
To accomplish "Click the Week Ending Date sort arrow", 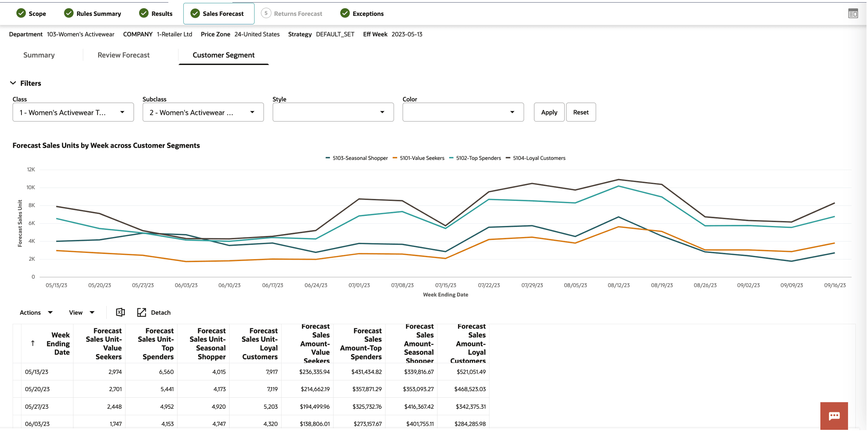I will [33, 344].
